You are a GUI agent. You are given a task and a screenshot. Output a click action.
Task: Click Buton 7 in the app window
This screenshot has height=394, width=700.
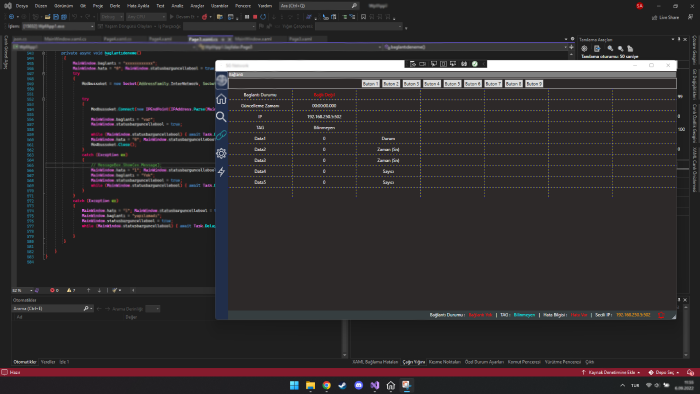click(x=493, y=84)
